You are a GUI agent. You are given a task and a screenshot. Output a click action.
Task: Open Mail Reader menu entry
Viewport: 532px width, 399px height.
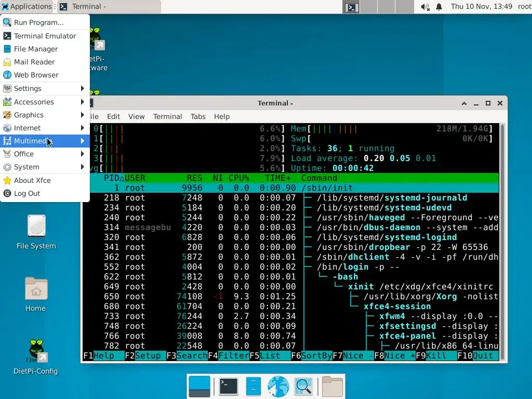tap(45, 62)
